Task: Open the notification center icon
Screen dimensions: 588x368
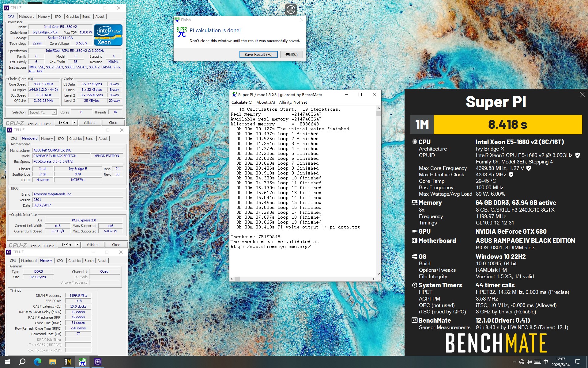Action: tap(578, 362)
